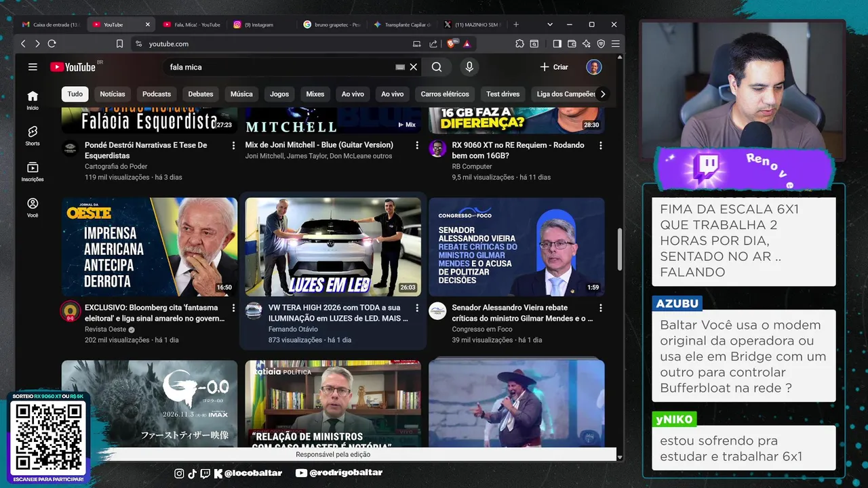This screenshot has width=868, height=488.
Task: Close the active YouTube tab
Action: tap(148, 24)
